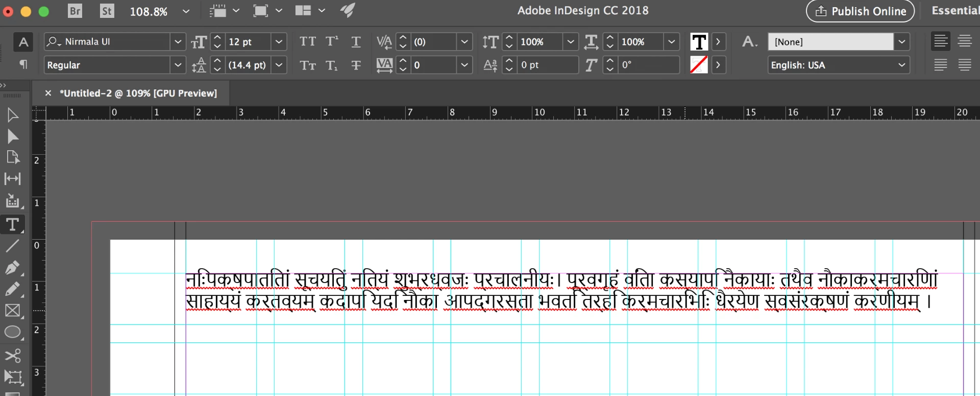The image size is (980, 396).
Task: Open the leading value dropdown
Action: [x=279, y=65]
